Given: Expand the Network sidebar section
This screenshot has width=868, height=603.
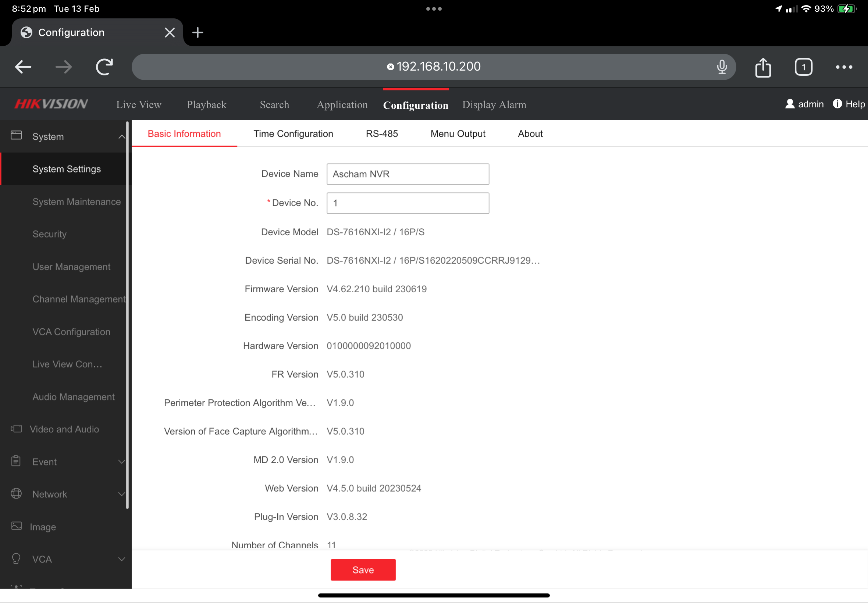Looking at the screenshot, I should coord(121,494).
